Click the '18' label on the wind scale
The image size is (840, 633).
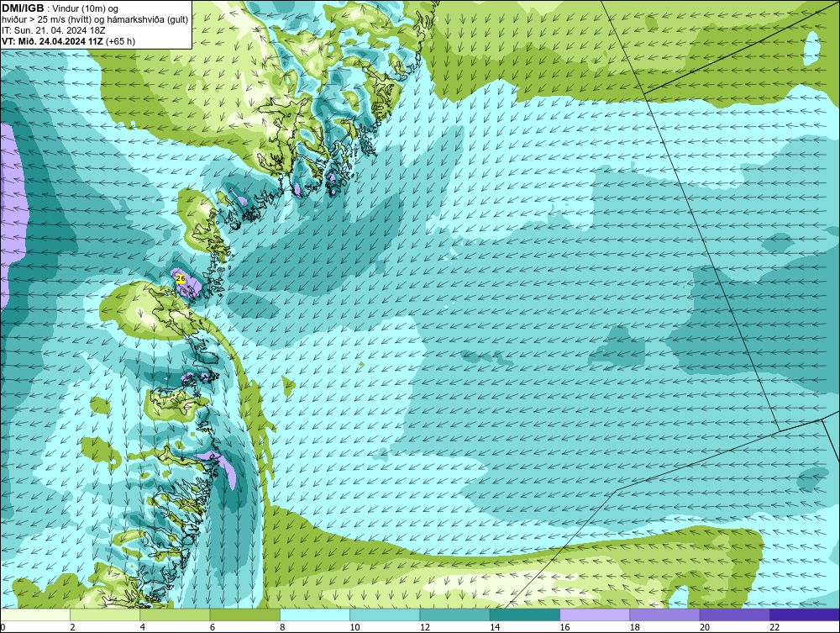click(x=634, y=628)
